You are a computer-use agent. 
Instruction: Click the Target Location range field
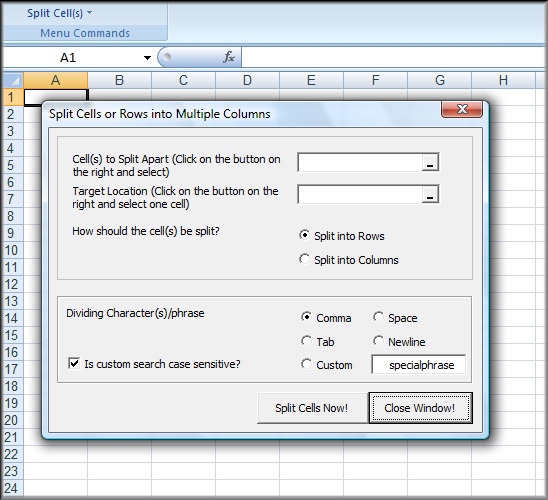360,194
